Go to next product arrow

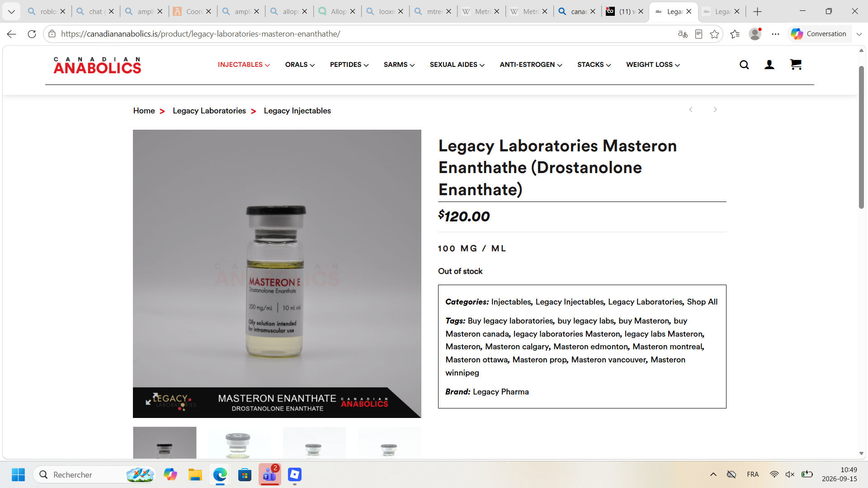[x=715, y=110]
